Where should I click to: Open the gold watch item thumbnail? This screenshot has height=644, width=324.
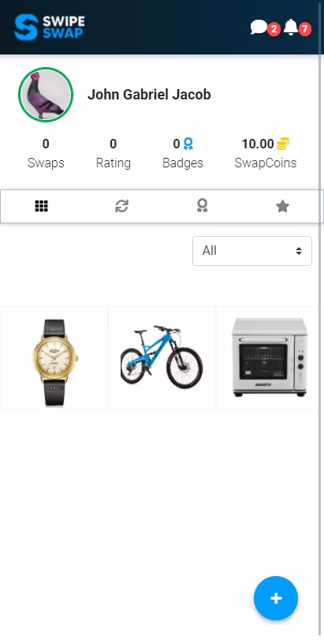click(54, 358)
